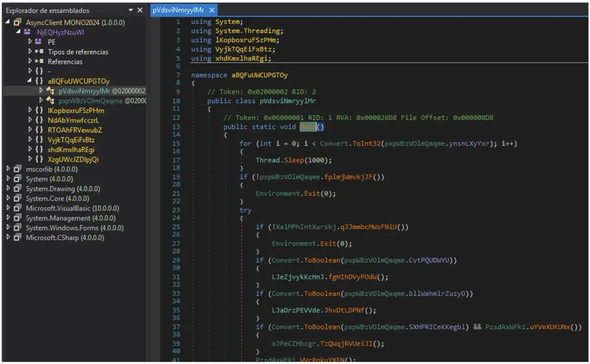Click the namespace braces icon for RTOAhFRVewubZ

point(39,130)
